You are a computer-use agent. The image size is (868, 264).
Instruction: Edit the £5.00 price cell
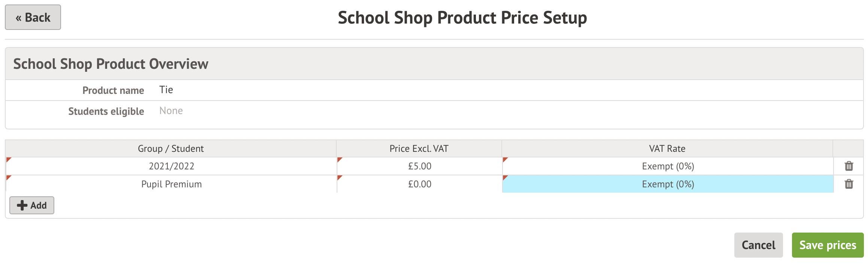click(x=419, y=166)
